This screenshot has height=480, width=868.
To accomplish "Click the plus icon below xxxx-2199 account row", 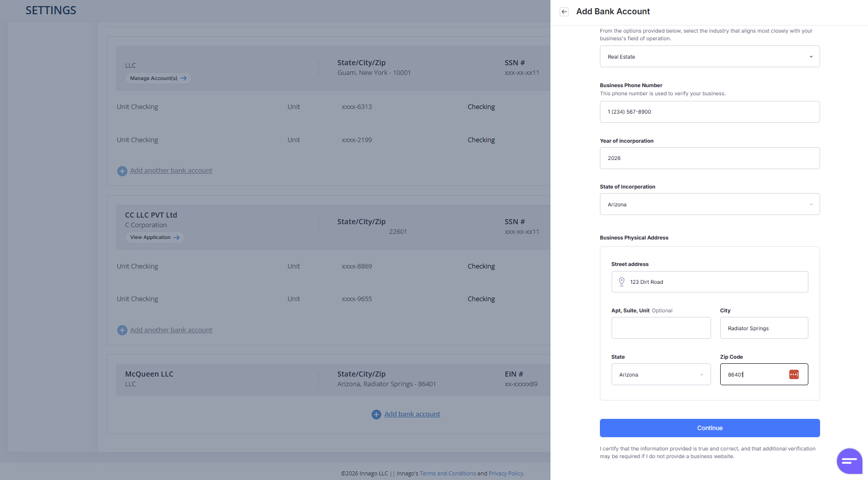I will coord(122,171).
